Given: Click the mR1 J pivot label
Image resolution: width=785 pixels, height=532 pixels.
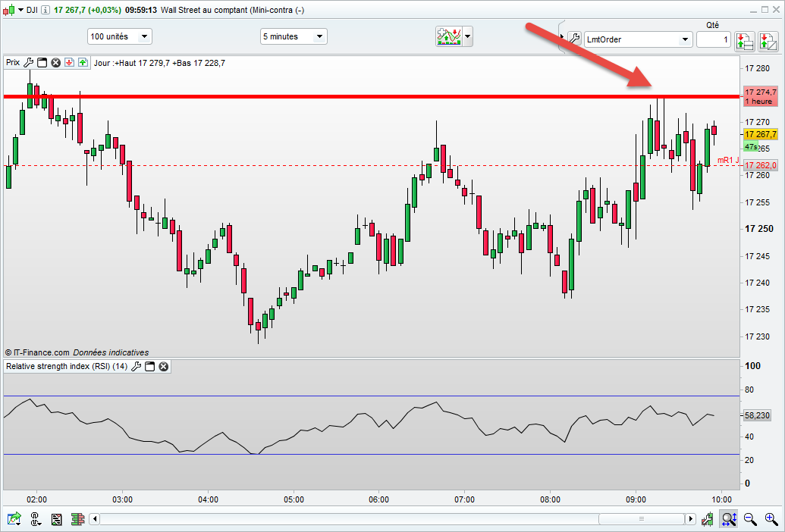Looking at the screenshot, I should [728, 160].
